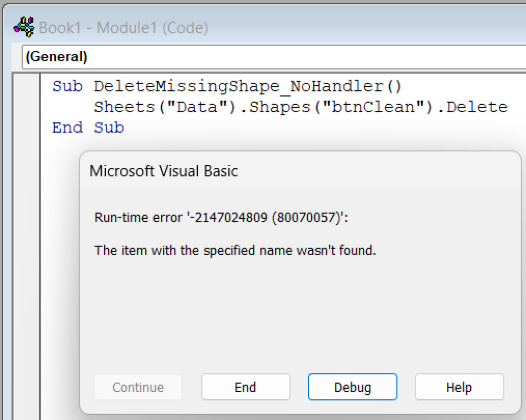Select the Sub keyword in the code
526x420 pixels.
[67, 86]
